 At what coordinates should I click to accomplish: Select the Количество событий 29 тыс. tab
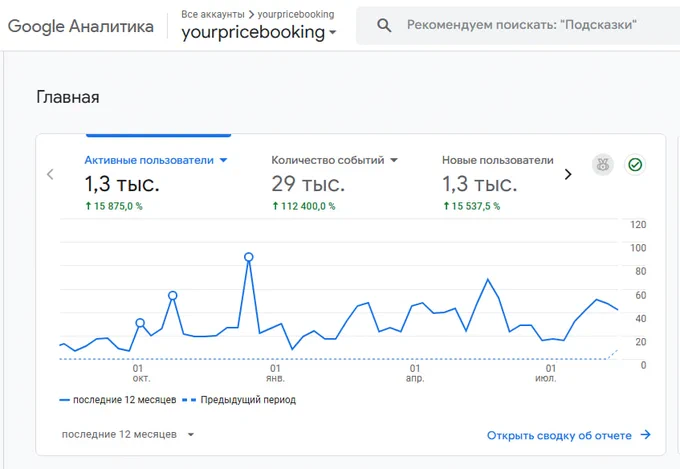click(334, 182)
